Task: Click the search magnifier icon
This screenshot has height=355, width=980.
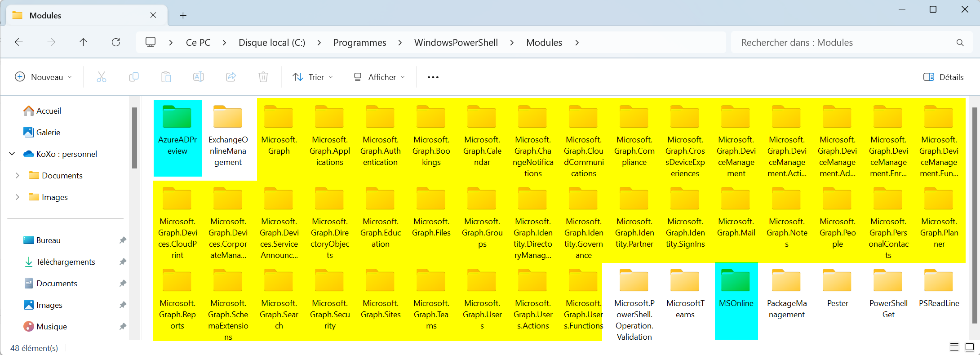Action: click(x=960, y=43)
